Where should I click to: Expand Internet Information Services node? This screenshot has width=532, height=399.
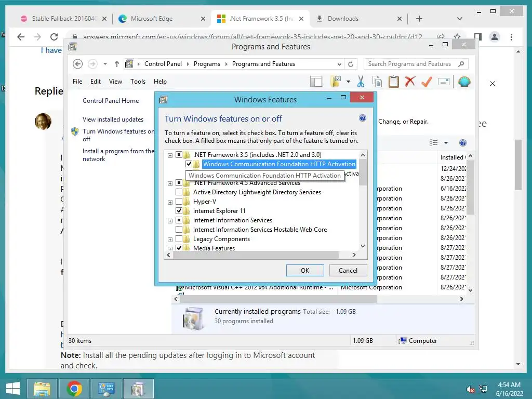pyautogui.click(x=170, y=221)
